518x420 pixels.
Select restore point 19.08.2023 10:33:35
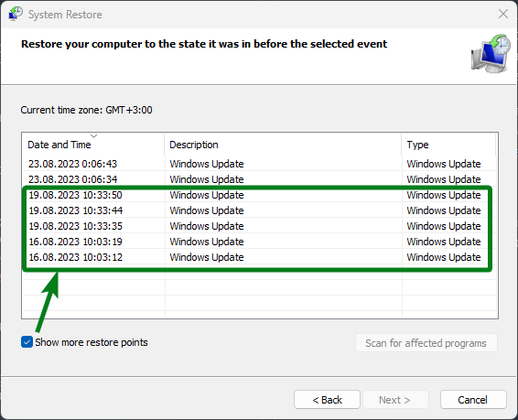tap(259, 226)
